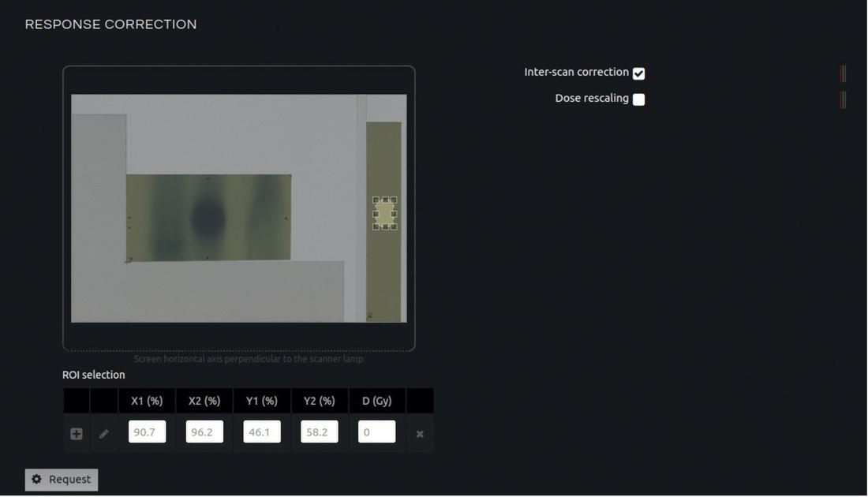Image resolution: width=868 pixels, height=497 pixels.
Task: Click the Inter-scan correction label
Action: tap(576, 72)
